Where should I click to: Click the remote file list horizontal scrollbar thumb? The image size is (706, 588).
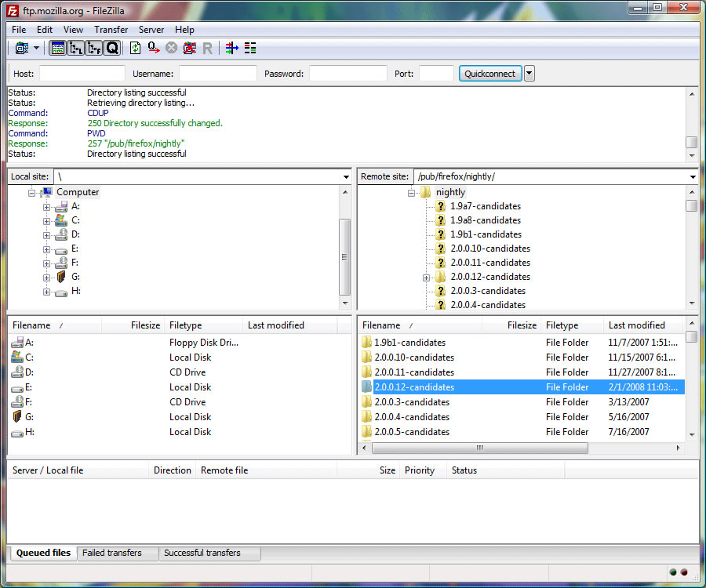pos(480,448)
